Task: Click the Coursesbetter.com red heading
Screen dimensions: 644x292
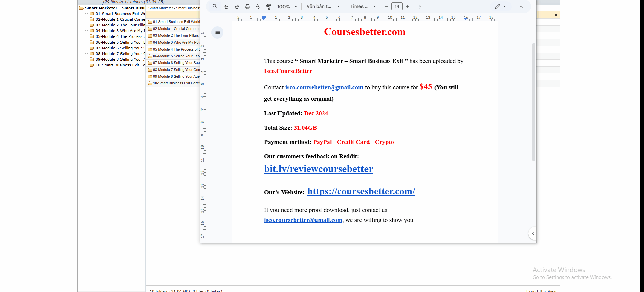Action: tap(365, 32)
